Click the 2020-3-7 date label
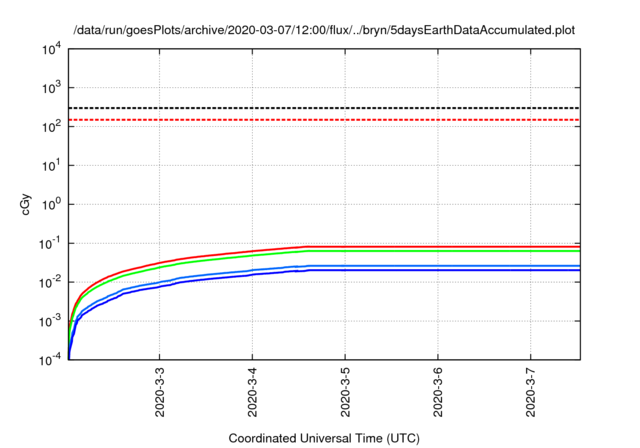The width and height of the screenshot is (640, 448). [531, 392]
